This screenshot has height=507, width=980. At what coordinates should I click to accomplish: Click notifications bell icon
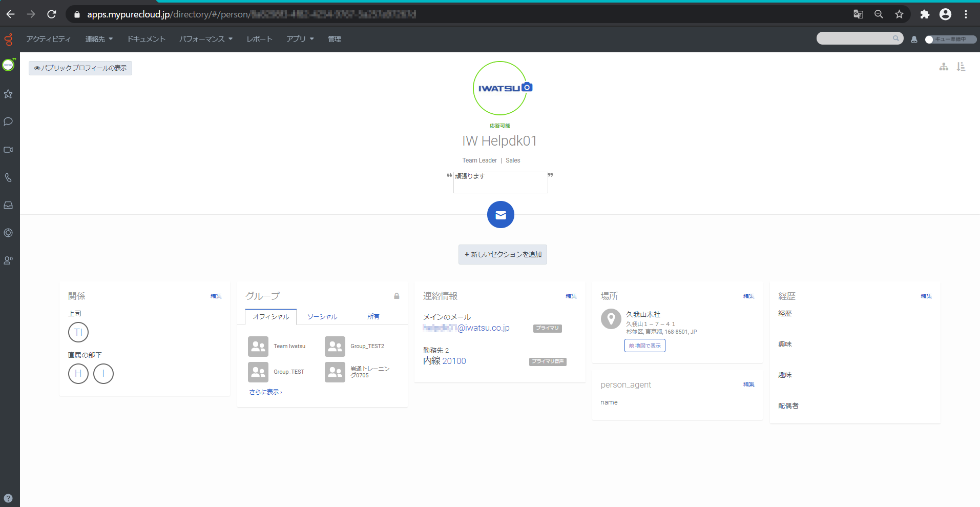point(914,39)
